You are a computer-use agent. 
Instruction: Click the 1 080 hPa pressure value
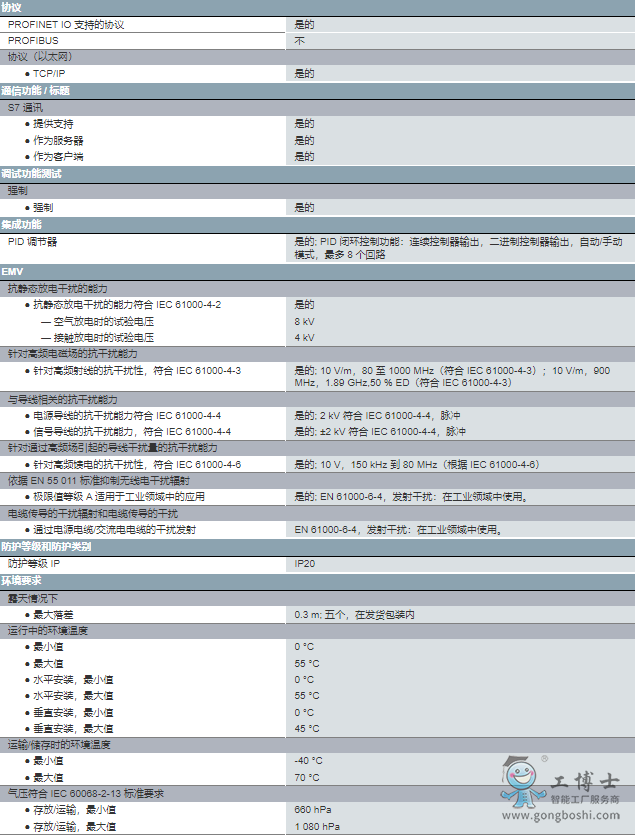pyautogui.click(x=316, y=826)
